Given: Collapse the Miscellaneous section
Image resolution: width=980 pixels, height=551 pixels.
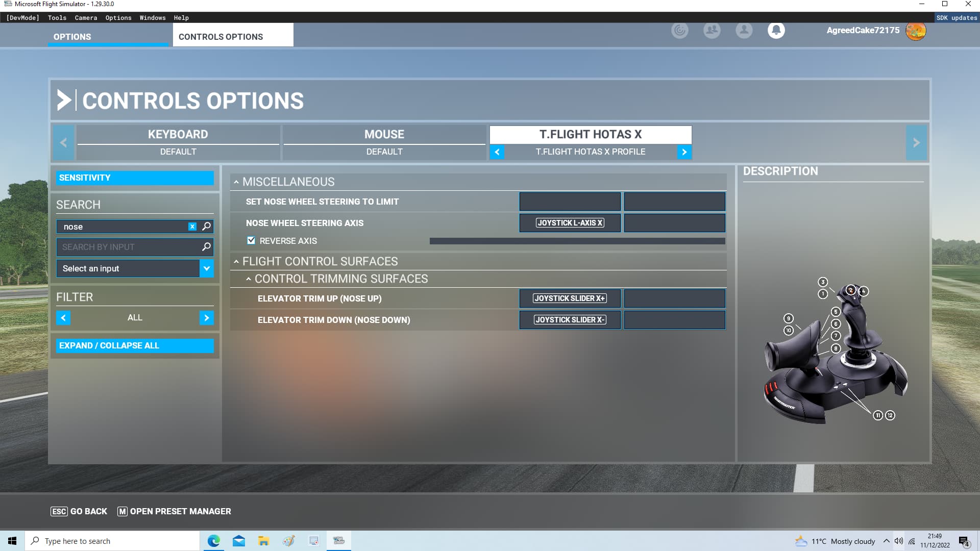Looking at the screenshot, I should click(x=236, y=182).
